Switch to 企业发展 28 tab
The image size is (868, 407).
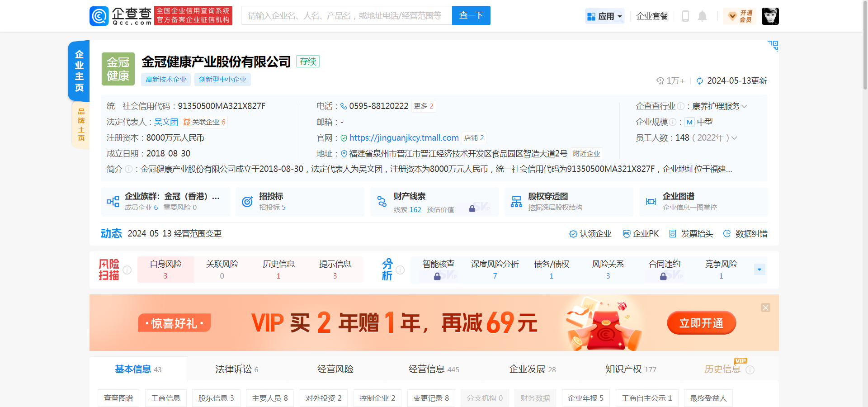532,369
